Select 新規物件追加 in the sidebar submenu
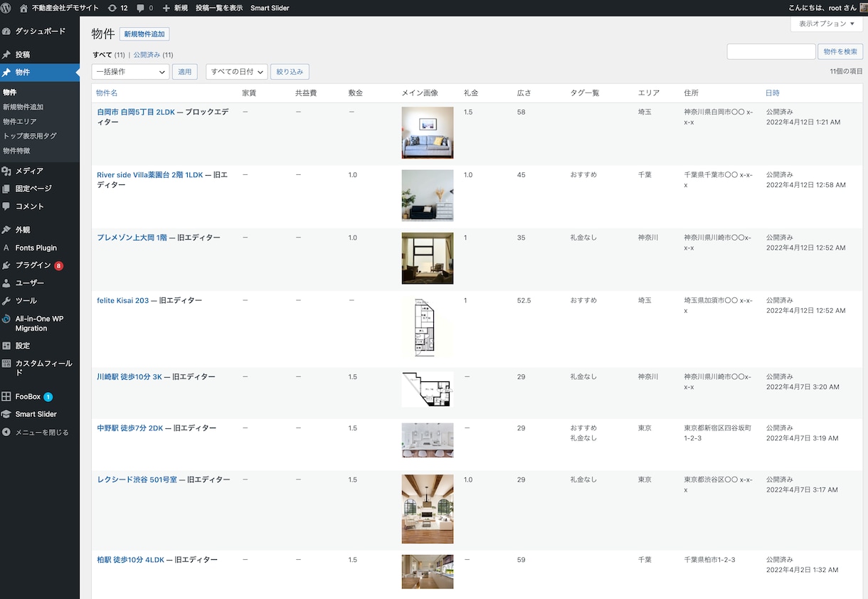The height and width of the screenshot is (599, 868). click(x=23, y=107)
